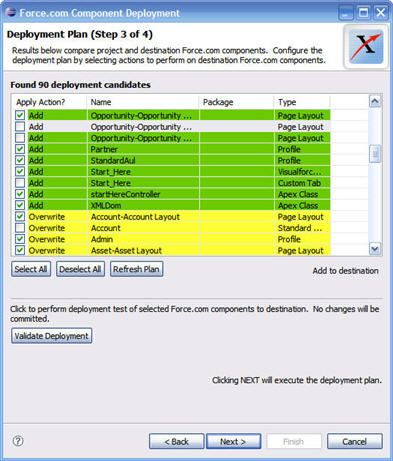
Task: Close the Component Deployment window
Action: pyautogui.click(x=380, y=13)
